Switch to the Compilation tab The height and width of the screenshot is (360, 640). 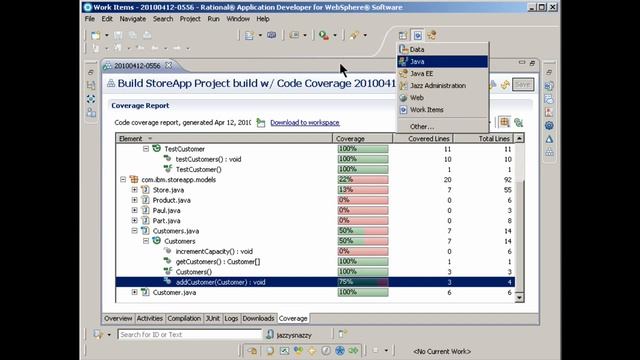[x=184, y=318]
